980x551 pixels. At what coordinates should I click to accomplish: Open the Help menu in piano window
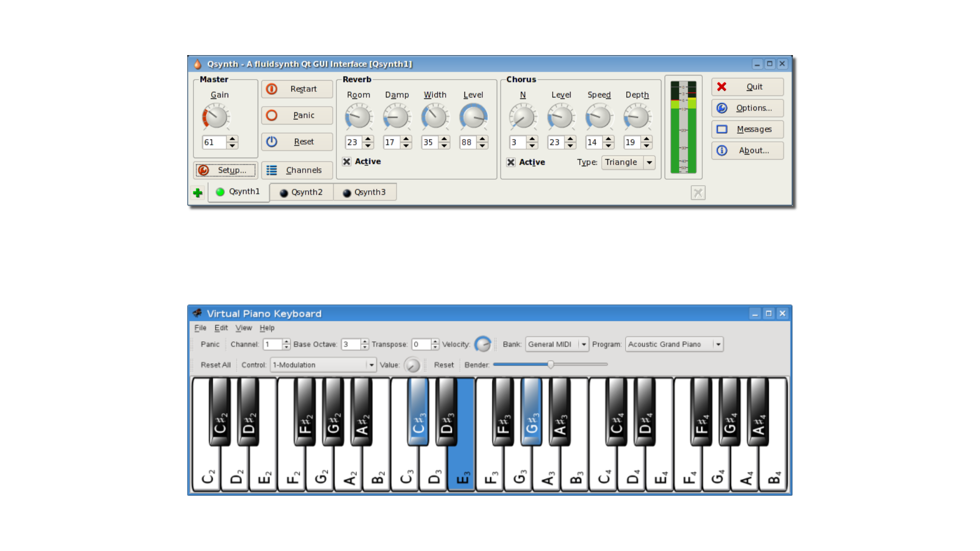point(267,328)
